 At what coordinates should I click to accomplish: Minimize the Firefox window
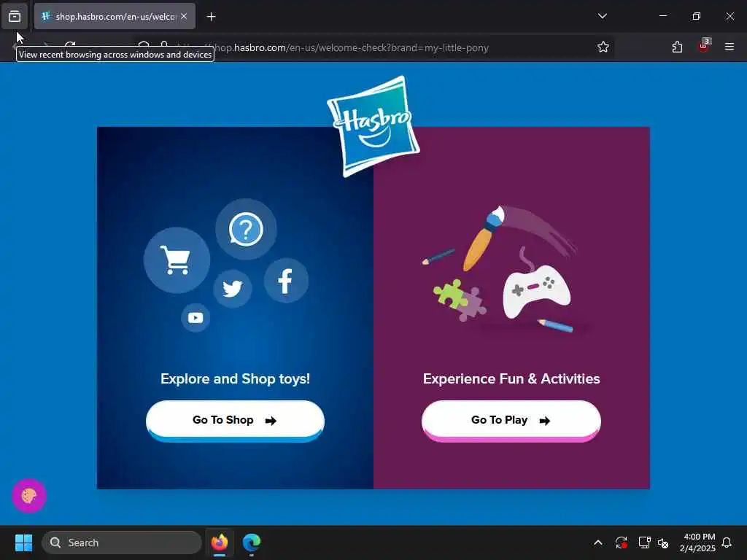pyautogui.click(x=662, y=16)
